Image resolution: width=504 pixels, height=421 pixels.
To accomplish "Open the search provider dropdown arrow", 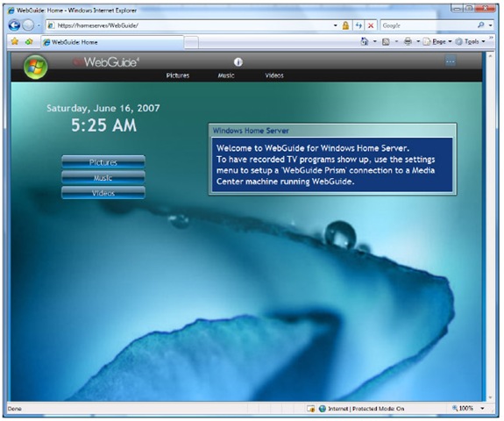I will [491, 25].
